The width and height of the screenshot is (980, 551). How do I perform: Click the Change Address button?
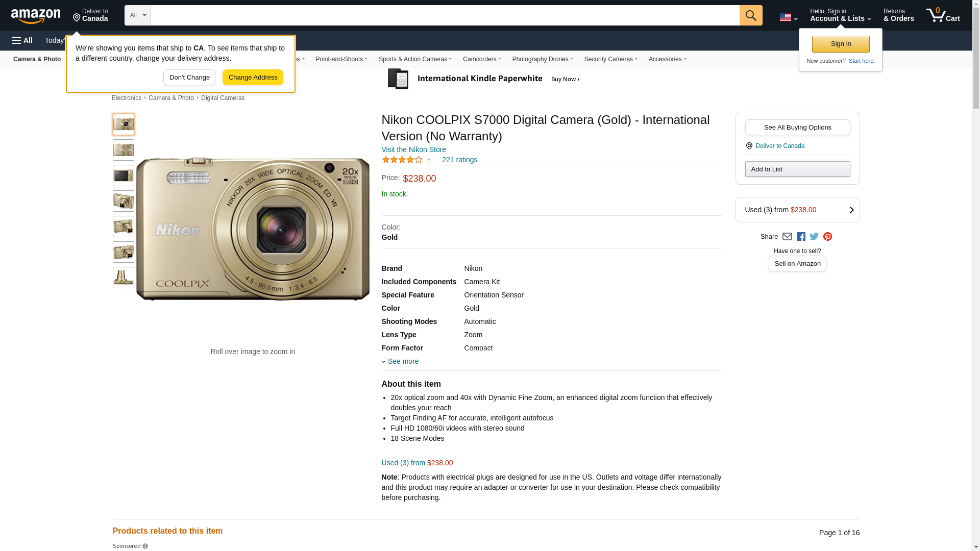tap(253, 78)
